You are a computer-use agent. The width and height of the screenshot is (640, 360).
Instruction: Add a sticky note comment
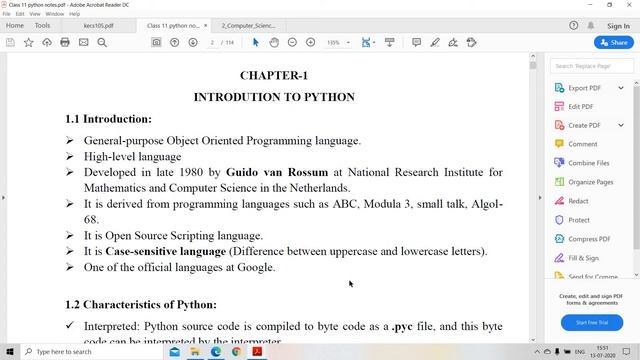[x=416, y=42]
